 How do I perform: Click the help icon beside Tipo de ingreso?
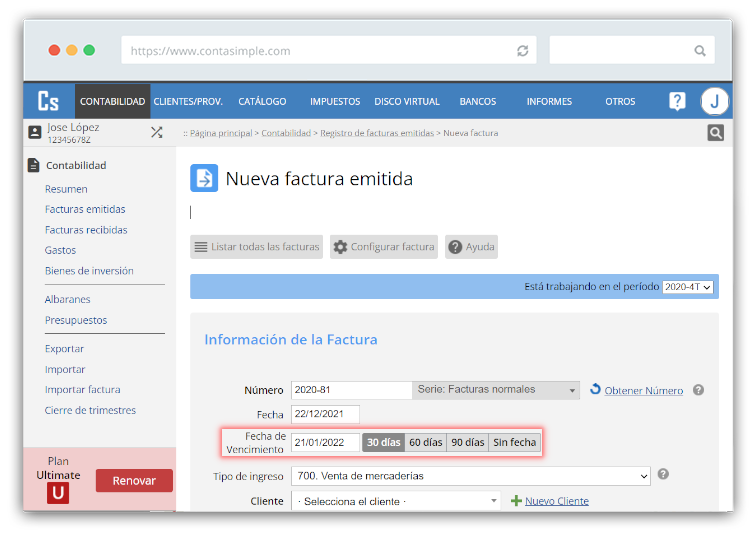coord(663,474)
